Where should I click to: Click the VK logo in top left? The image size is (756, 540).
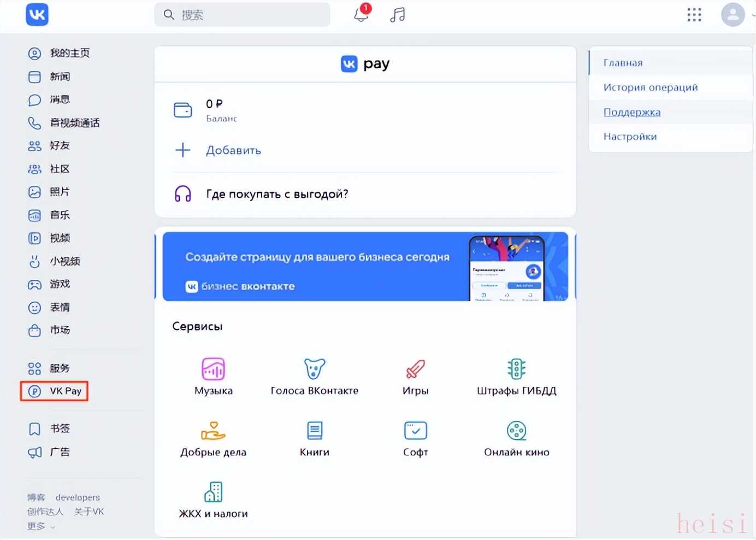(37, 15)
